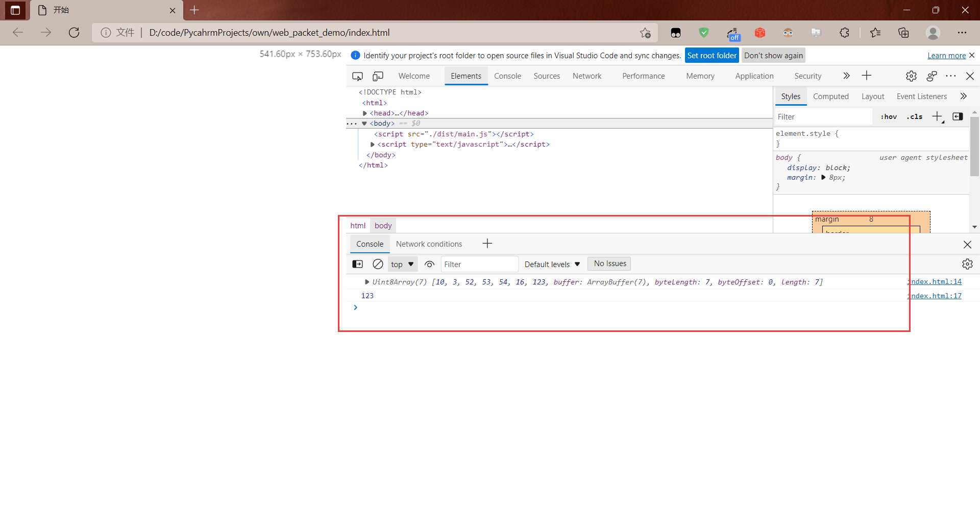Image resolution: width=980 pixels, height=526 pixels.
Task: Open the Security tab
Action: click(808, 76)
